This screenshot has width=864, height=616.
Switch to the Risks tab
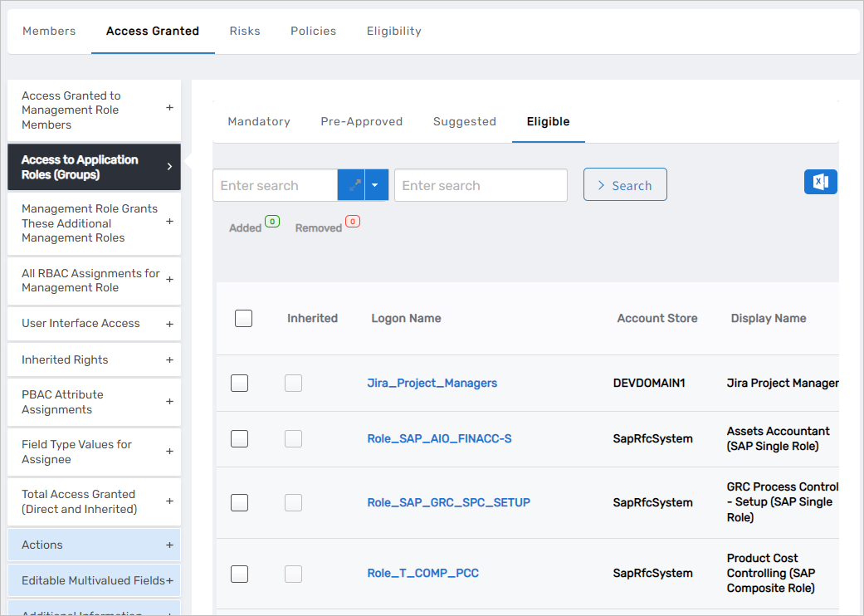tap(245, 31)
